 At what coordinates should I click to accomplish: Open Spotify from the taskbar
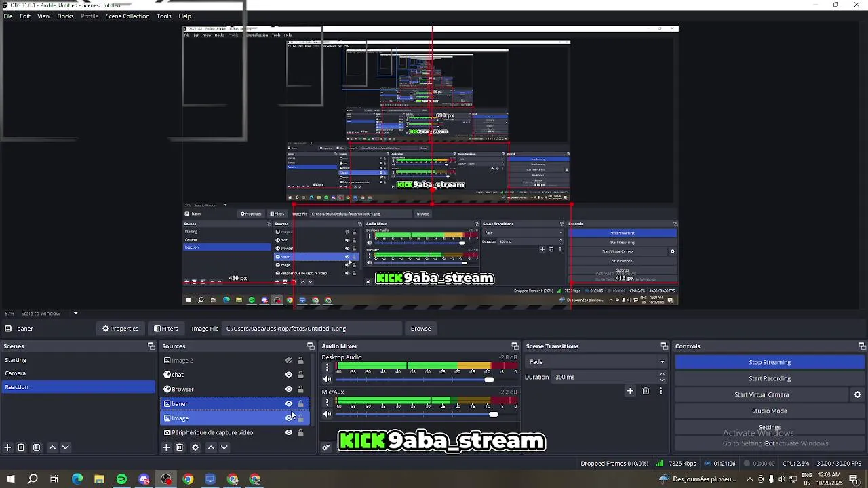click(x=121, y=479)
